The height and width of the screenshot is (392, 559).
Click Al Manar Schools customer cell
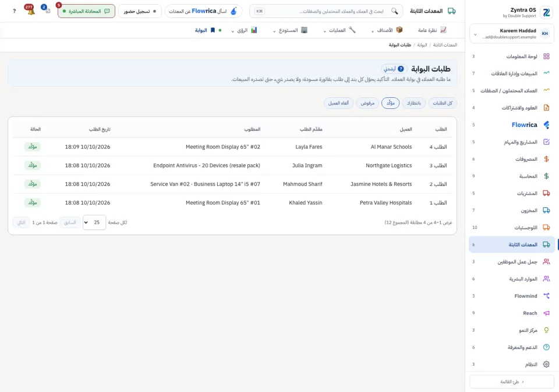pyautogui.click(x=391, y=147)
